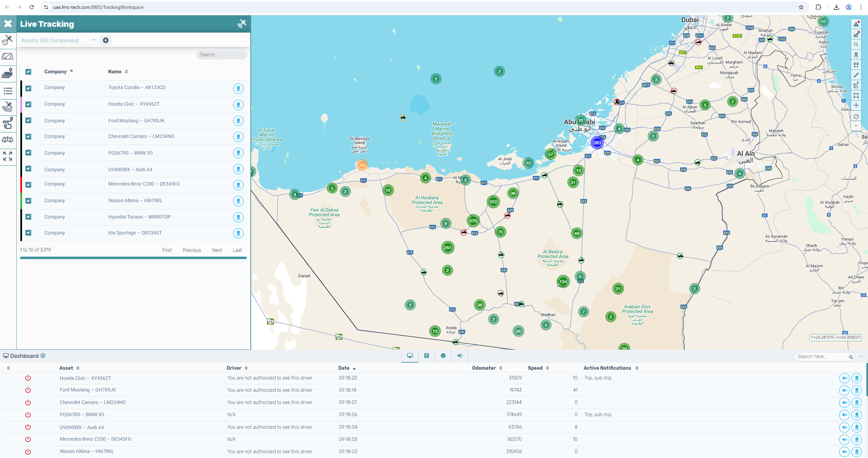
Task: Toggle the select-all checkbox in asset table header
Action: coord(29,72)
